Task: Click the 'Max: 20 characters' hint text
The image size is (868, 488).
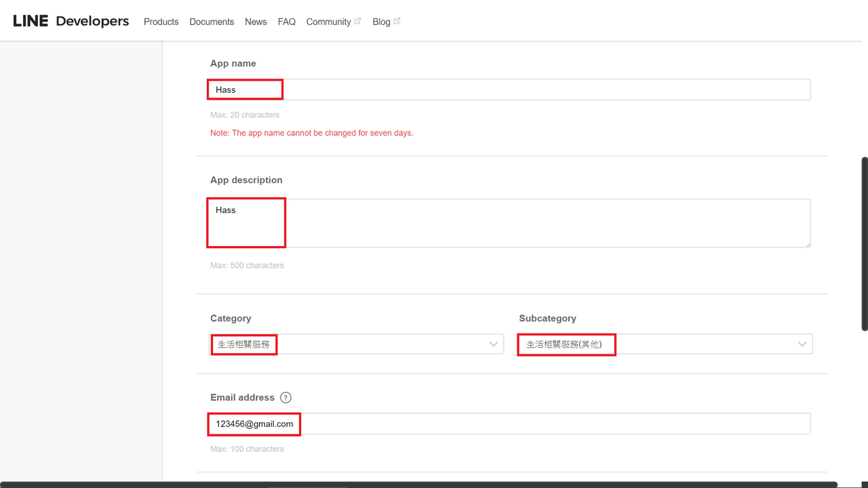Action: point(245,115)
